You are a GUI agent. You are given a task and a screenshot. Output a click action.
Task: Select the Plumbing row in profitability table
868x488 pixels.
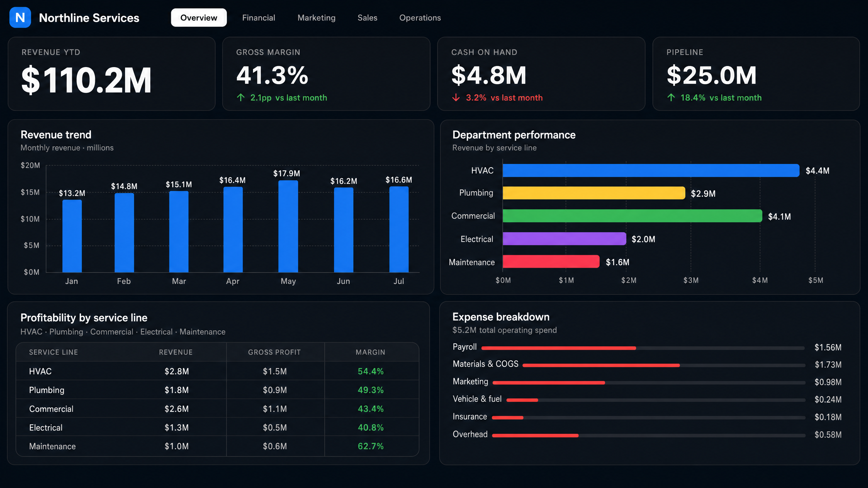click(217, 390)
